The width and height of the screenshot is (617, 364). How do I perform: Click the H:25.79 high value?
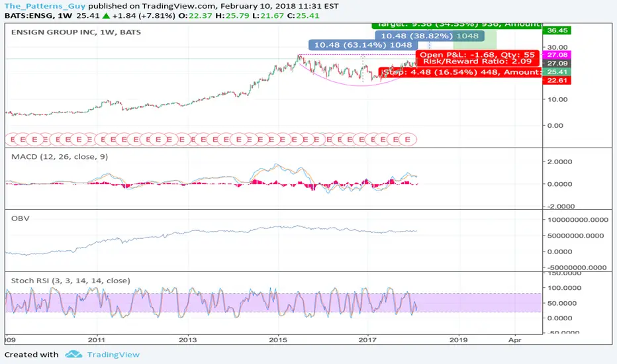(232, 16)
